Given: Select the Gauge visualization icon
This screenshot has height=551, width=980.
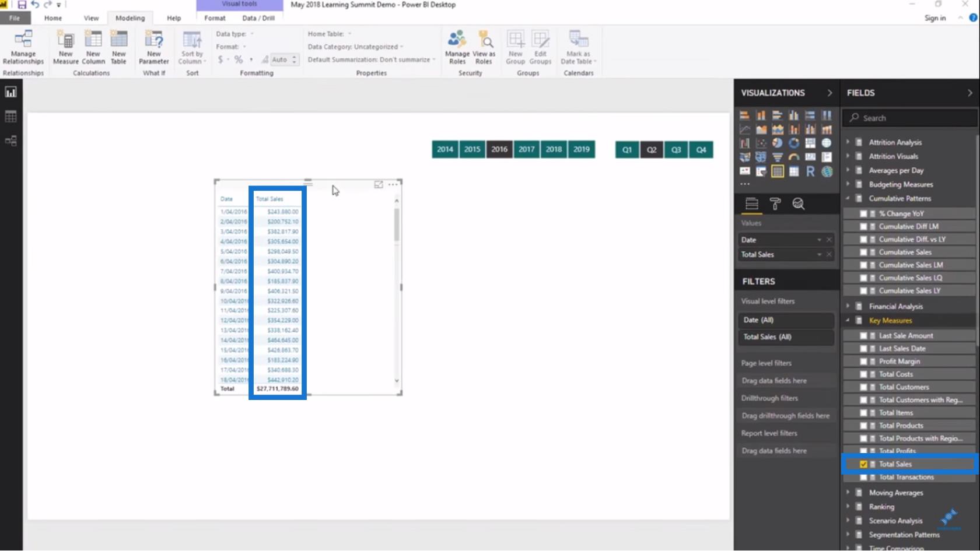Looking at the screenshot, I should click(x=794, y=157).
